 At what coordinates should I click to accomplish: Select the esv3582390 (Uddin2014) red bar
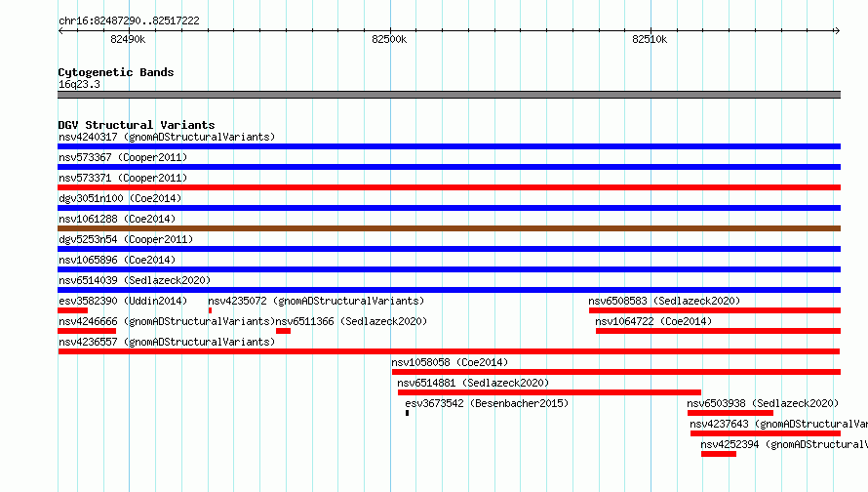click(x=72, y=310)
